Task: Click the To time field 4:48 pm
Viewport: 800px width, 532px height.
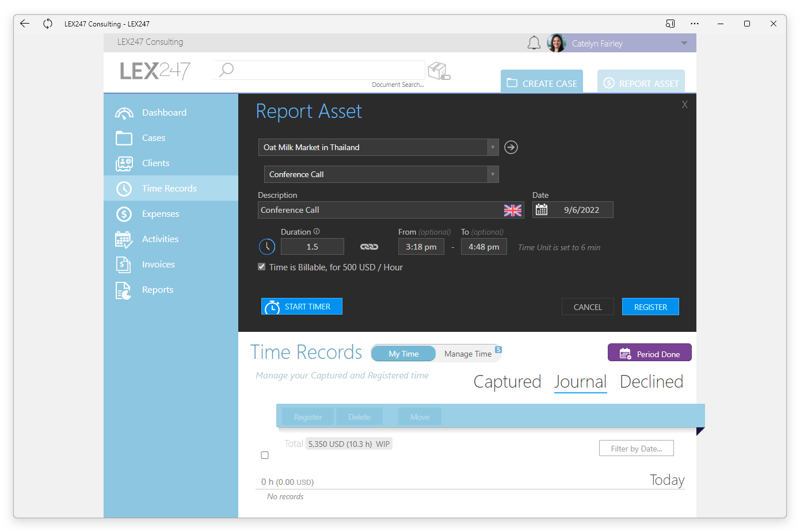Action: pyautogui.click(x=484, y=247)
